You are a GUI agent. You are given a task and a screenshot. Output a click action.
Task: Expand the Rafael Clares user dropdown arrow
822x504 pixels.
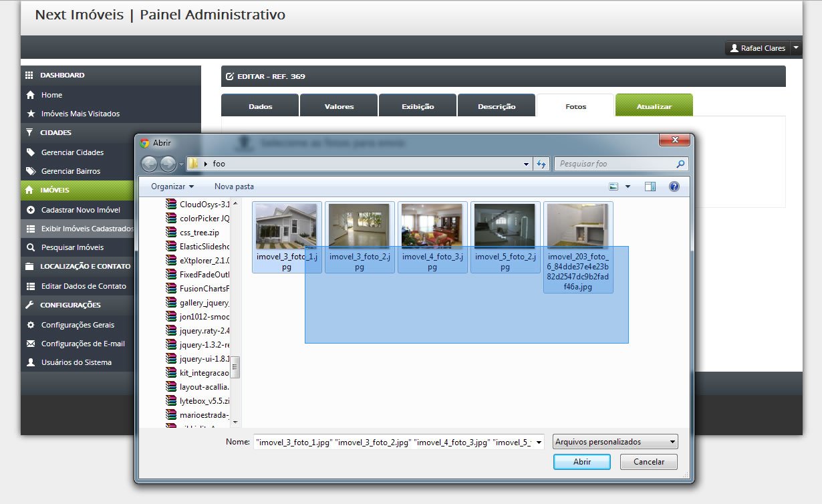(795, 48)
